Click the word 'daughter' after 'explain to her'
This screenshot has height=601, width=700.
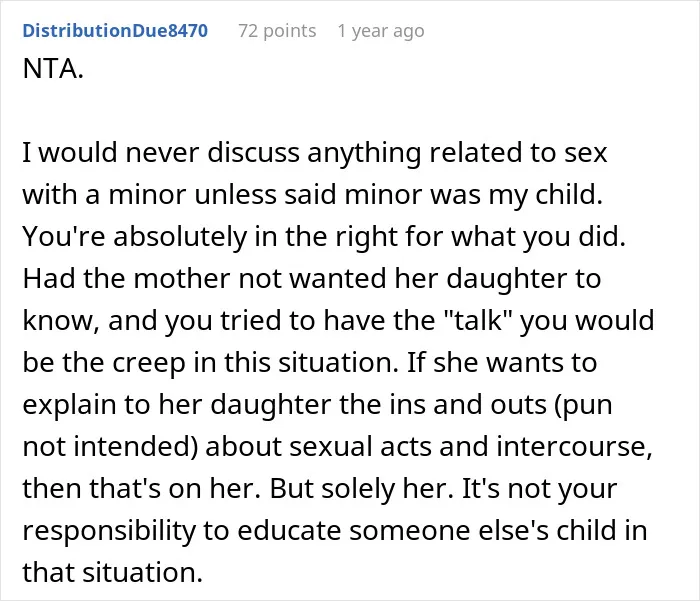(271, 405)
